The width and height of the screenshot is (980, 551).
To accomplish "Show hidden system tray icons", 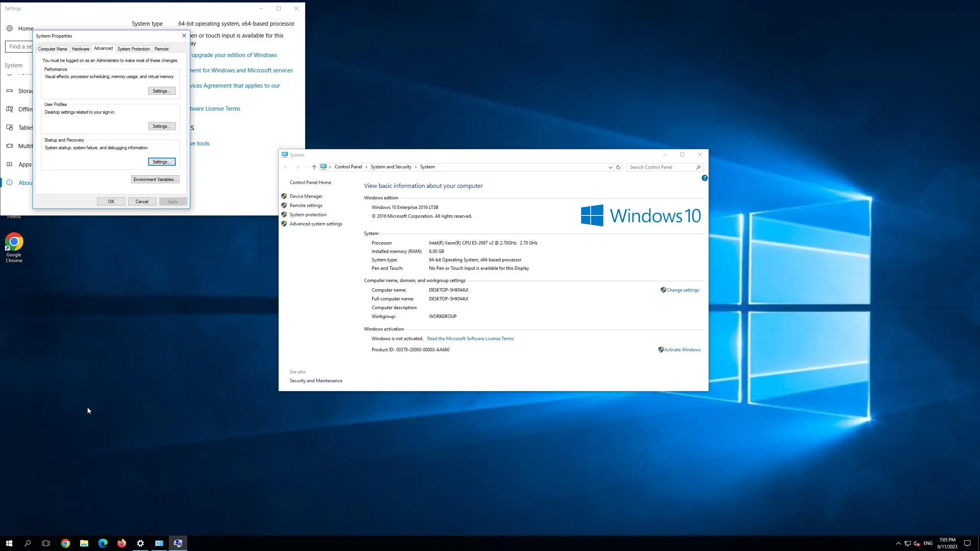I will coord(898,543).
